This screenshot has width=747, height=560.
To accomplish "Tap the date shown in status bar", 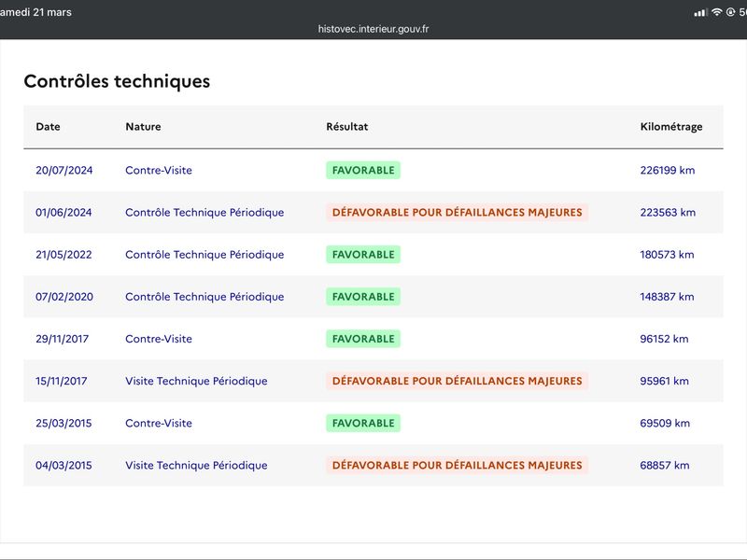I will [35, 12].
